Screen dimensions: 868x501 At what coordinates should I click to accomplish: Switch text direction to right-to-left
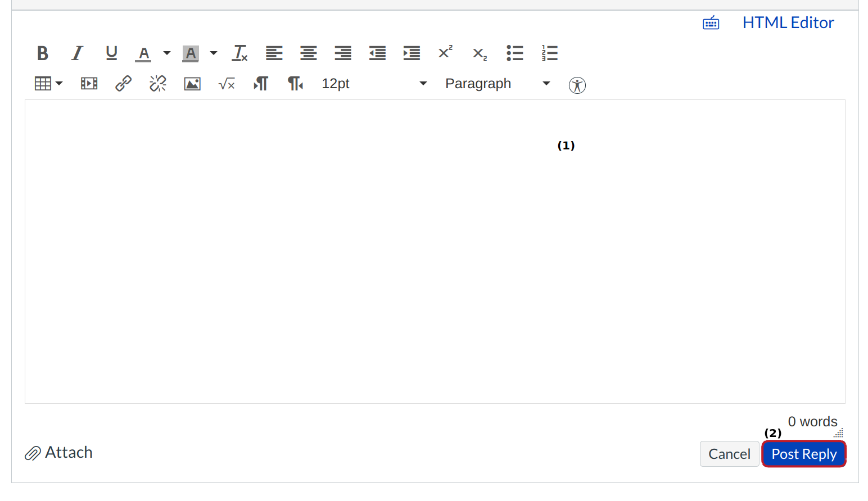(295, 83)
